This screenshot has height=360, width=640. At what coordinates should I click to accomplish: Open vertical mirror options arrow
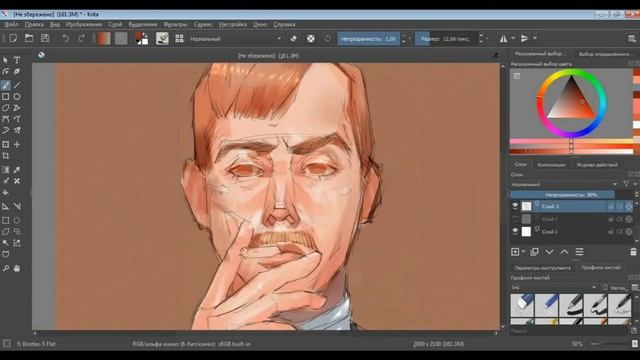point(535,39)
